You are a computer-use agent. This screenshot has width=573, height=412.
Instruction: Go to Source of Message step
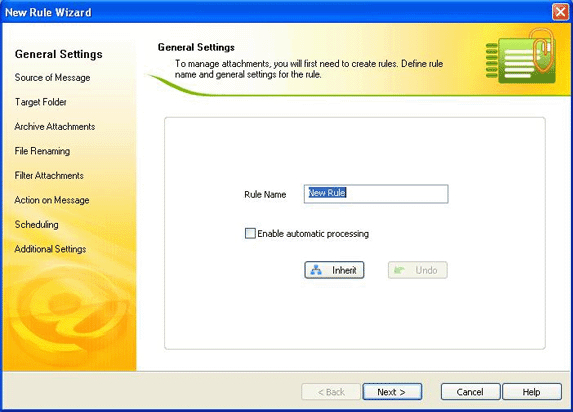click(x=52, y=78)
